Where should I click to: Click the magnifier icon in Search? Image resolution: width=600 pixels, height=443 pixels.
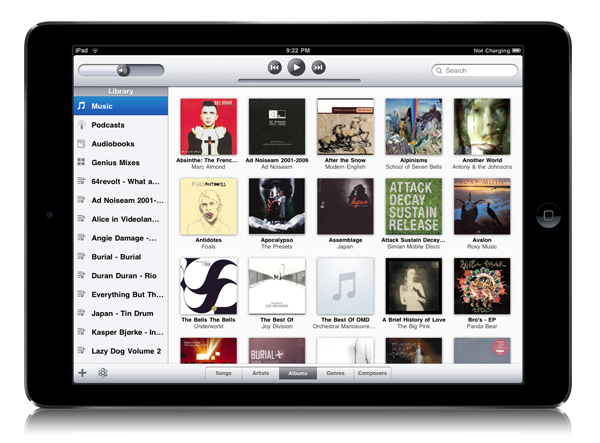click(x=439, y=70)
